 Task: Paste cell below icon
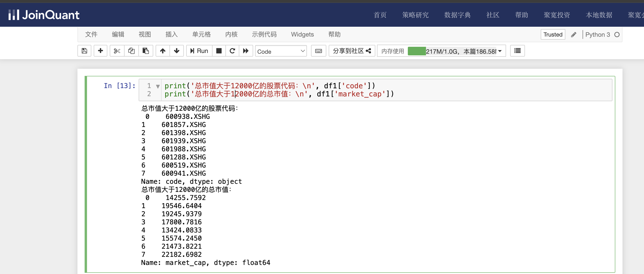pyautogui.click(x=146, y=51)
